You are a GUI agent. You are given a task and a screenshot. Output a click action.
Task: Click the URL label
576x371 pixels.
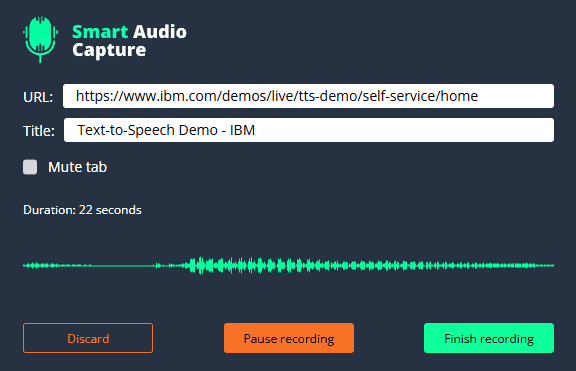(38, 97)
